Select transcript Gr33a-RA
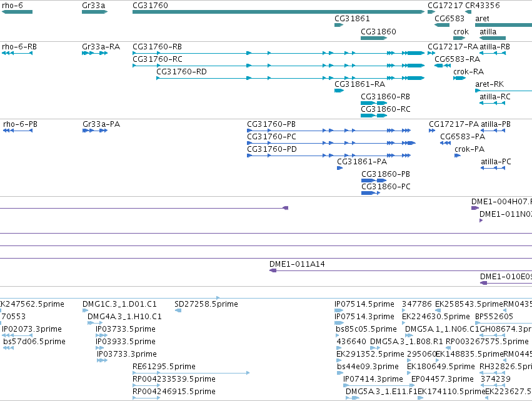 pyautogui.click(x=101, y=47)
